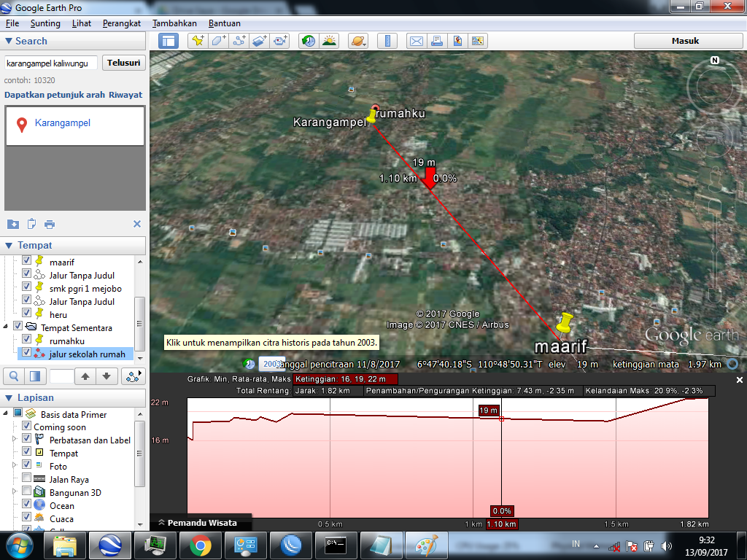Open the Sunting menu

point(45,23)
